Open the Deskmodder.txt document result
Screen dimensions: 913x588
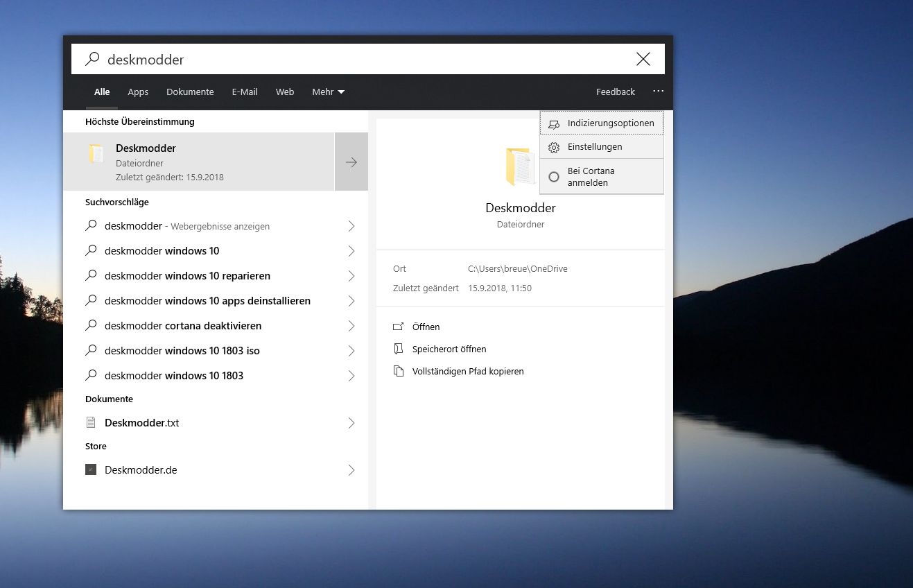click(216, 423)
